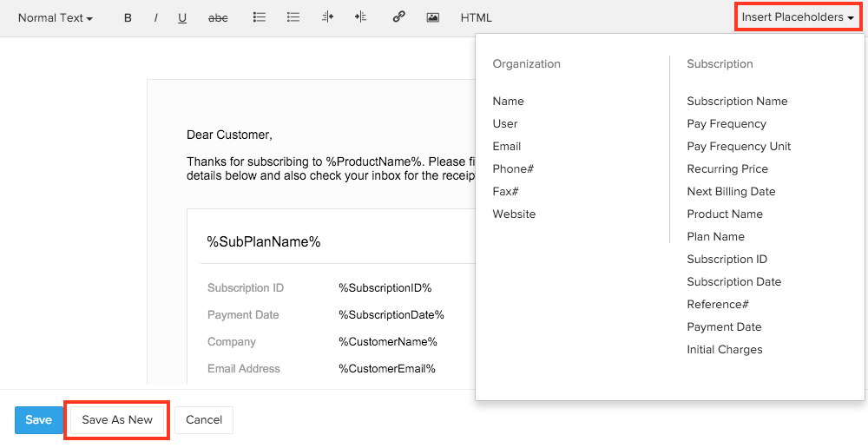This screenshot has height=448, width=868.
Task: Insert a hyperlink using the link icon
Action: (x=398, y=17)
